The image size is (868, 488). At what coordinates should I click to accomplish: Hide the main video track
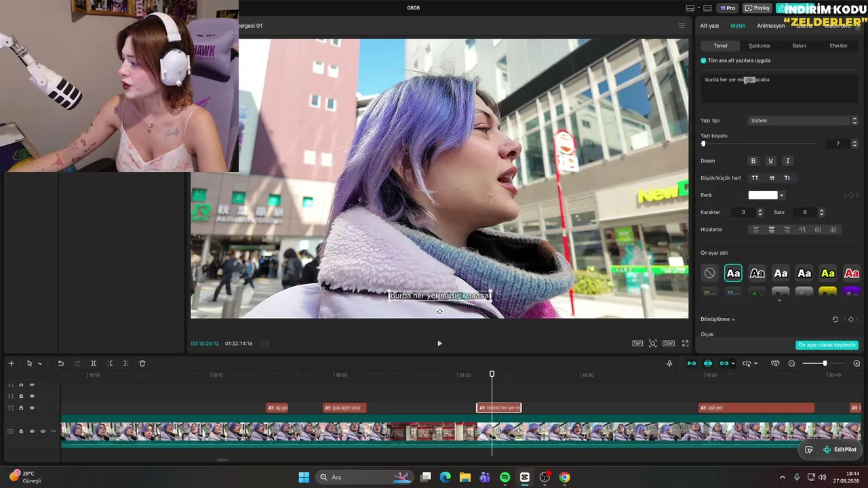[x=32, y=431]
